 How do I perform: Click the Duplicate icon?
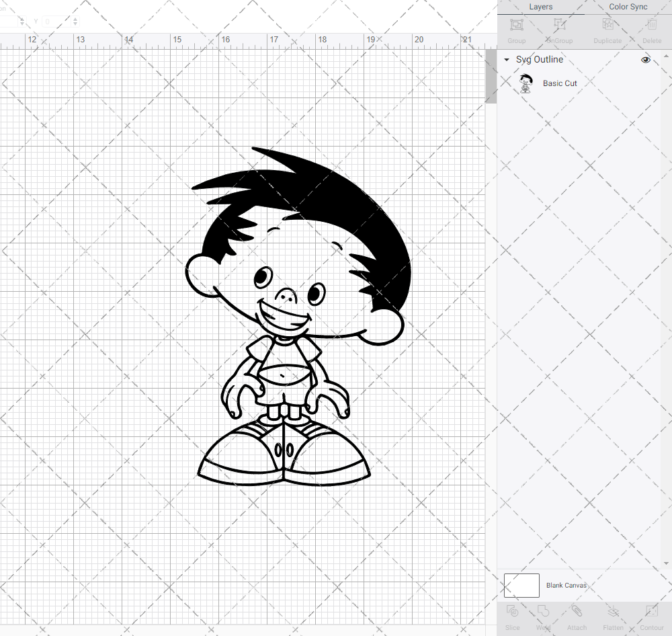pyautogui.click(x=607, y=24)
